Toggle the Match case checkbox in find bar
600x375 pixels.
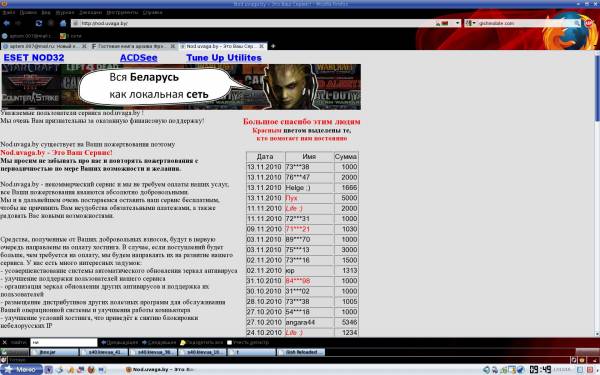click(x=229, y=342)
